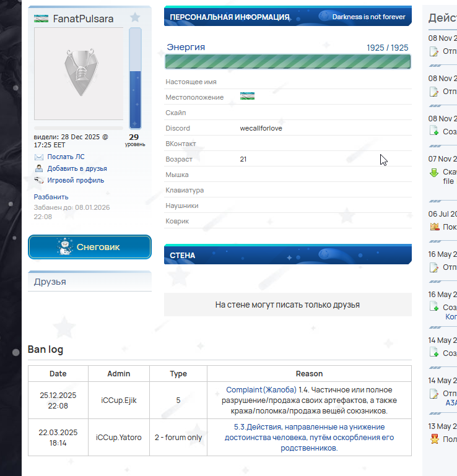Screen dimensions: 457x476
Task: Click admin name iCCup.Ejik
Action: coord(119,400)
